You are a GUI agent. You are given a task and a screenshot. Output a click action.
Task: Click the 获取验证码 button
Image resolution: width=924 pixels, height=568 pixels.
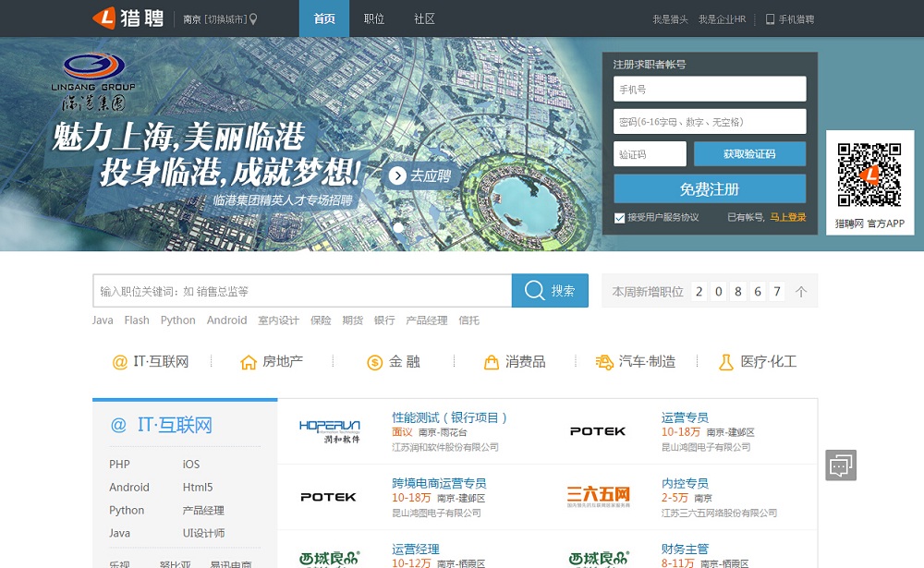coord(749,154)
